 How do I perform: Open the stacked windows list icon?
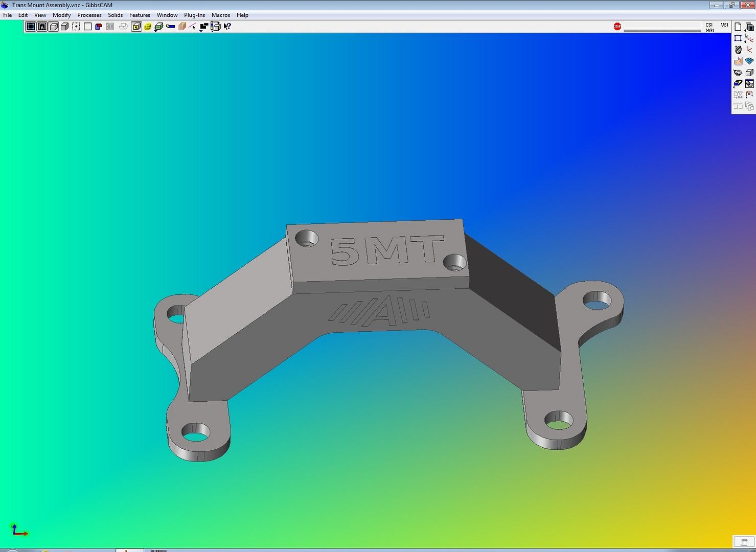(749, 27)
